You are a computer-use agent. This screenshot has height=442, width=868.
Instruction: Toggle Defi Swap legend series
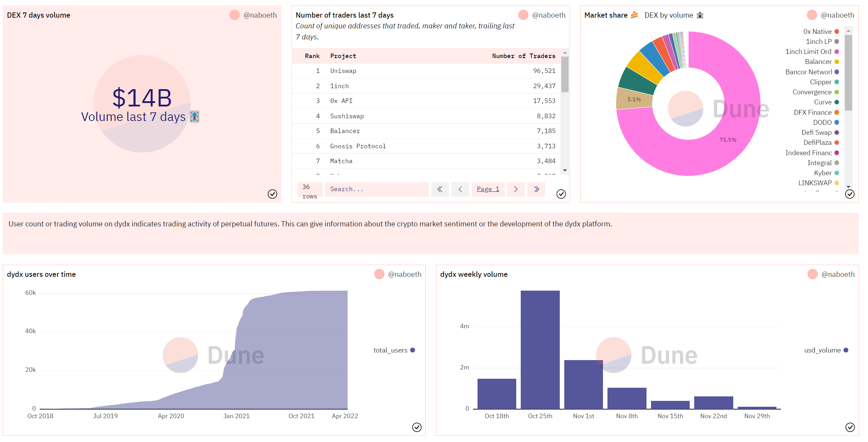point(820,132)
